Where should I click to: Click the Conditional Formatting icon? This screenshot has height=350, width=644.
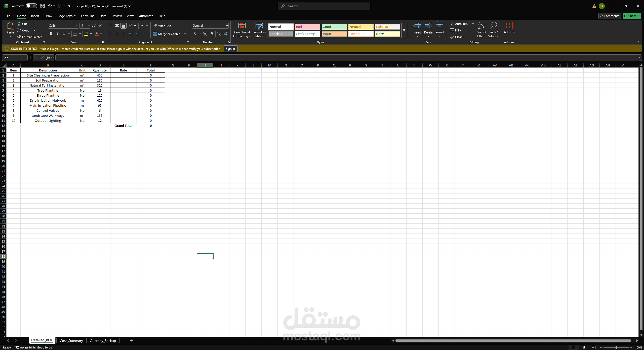[x=242, y=26]
